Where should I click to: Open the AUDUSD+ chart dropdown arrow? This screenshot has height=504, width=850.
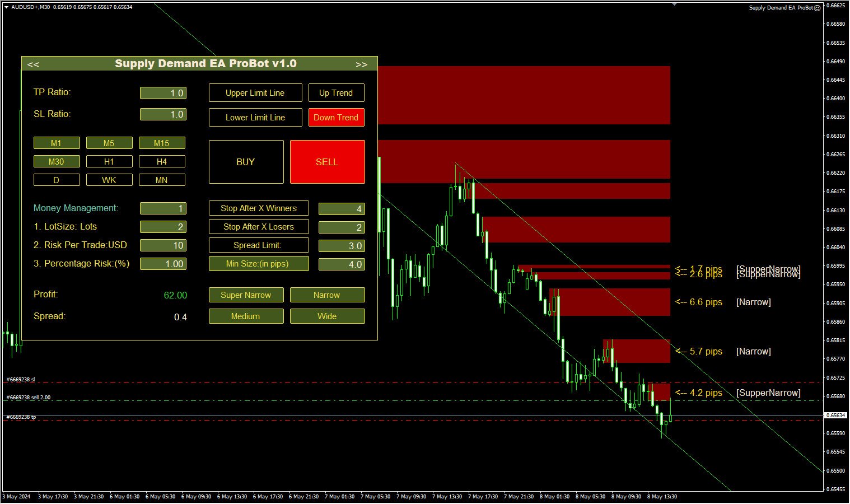[x=6, y=7]
